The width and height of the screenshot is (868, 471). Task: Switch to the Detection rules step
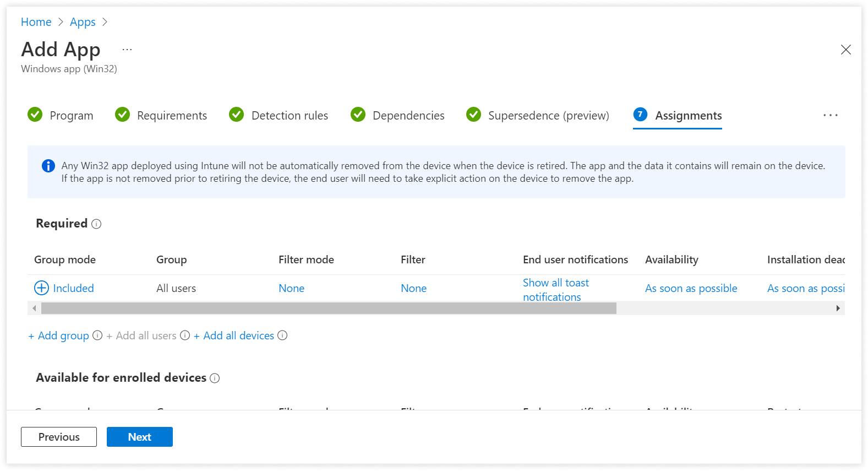point(289,116)
